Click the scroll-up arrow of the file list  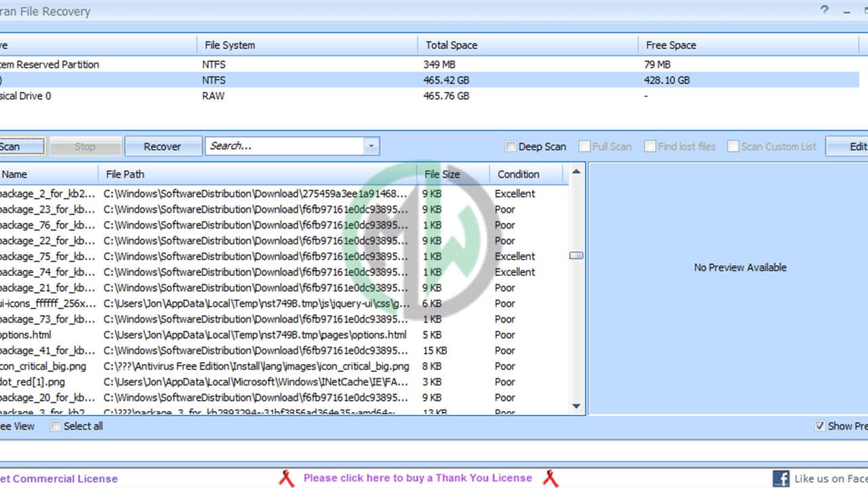(x=576, y=171)
